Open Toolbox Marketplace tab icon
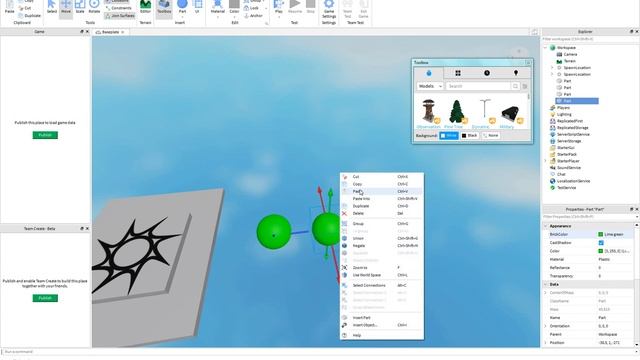Image resolution: width=640 pixels, height=360 pixels. pos(429,73)
